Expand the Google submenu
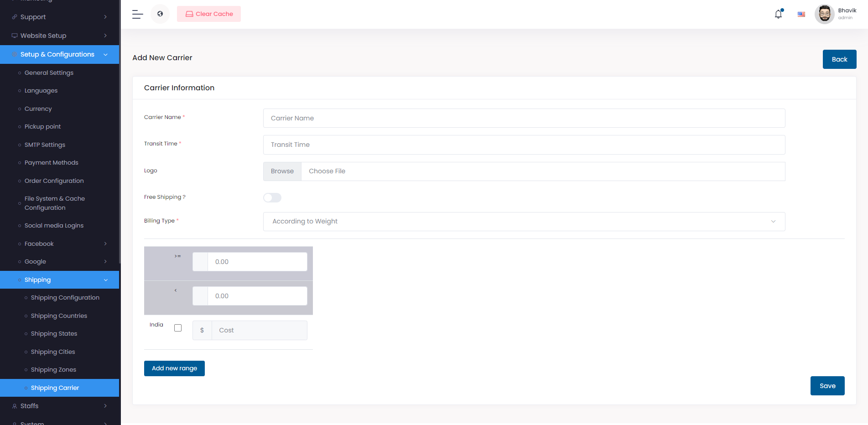 (105, 262)
